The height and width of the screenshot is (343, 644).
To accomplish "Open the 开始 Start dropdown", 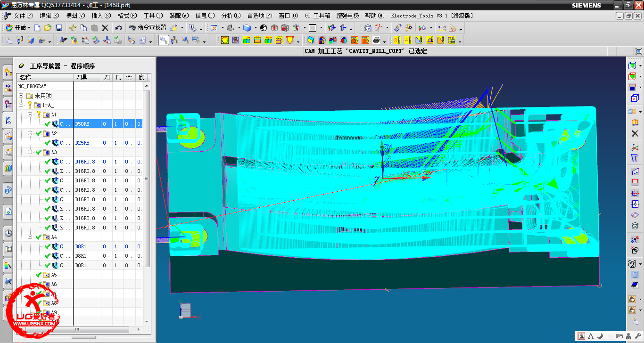I will click(17, 28).
